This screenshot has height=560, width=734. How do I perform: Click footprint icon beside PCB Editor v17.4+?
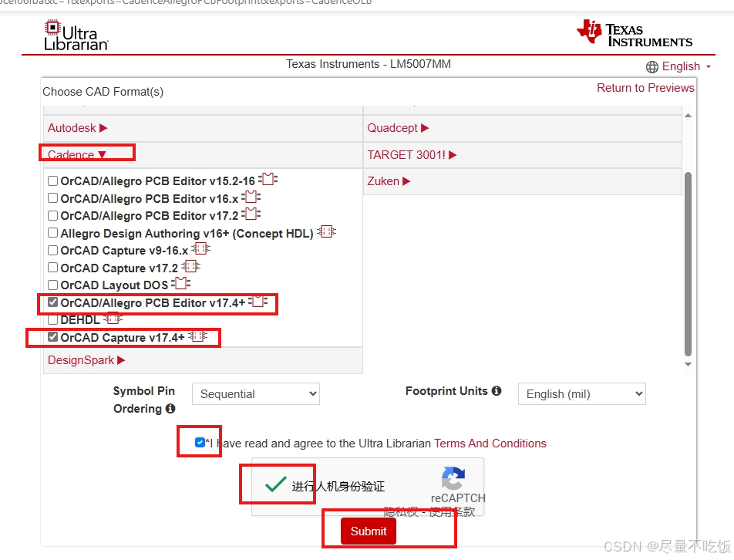click(258, 302)
